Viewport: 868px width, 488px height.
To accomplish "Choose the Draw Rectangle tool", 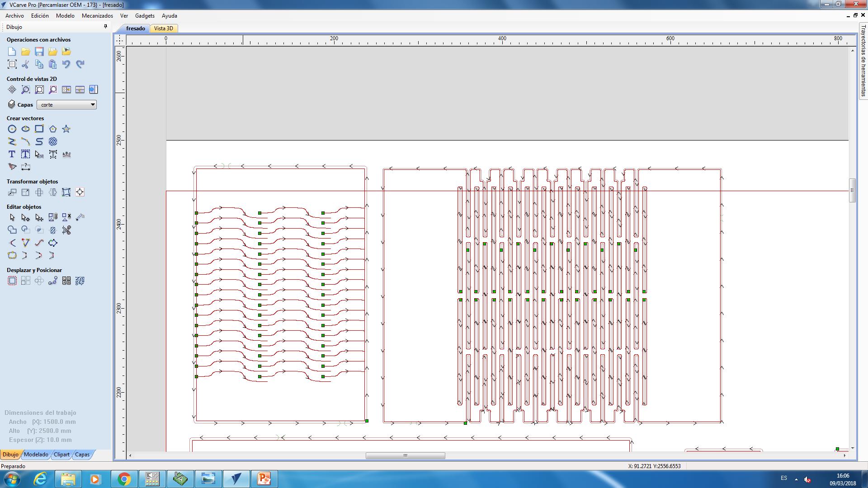I will click(39, 129).
